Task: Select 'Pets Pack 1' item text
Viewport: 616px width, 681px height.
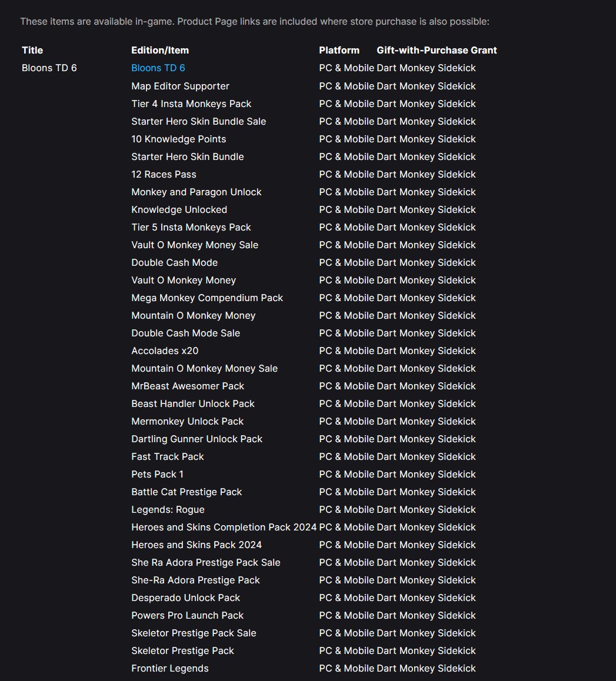Action: 157,475
